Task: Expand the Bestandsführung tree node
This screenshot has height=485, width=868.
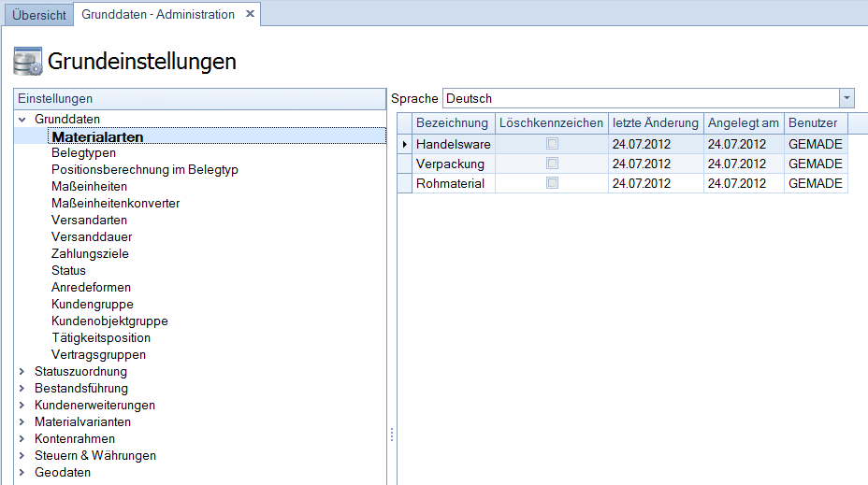Action: pyautogui.click(x=22, y=389)
